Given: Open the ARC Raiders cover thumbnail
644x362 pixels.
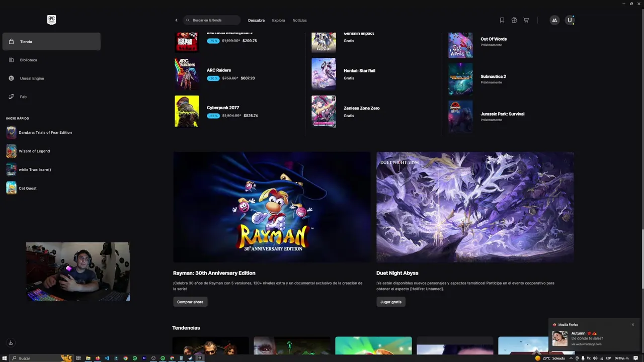Looking at the screenshot, I should coord(187,74).
